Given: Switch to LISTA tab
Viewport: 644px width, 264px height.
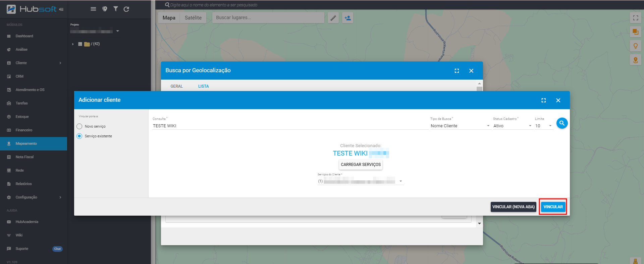Looking at the screenshot, I should [x=203, y=86].
